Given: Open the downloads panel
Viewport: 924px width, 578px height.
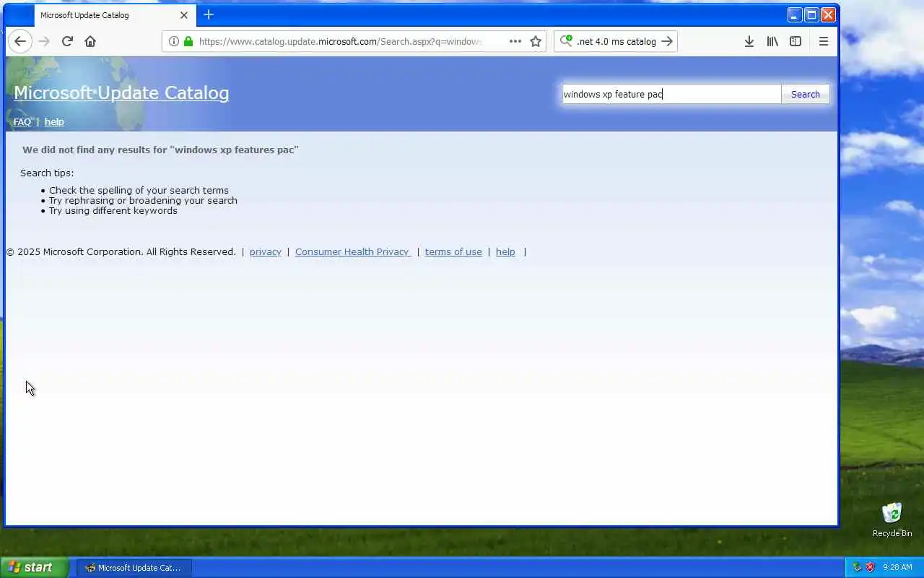Looking at the screenshot, I should tap(749, 41).
